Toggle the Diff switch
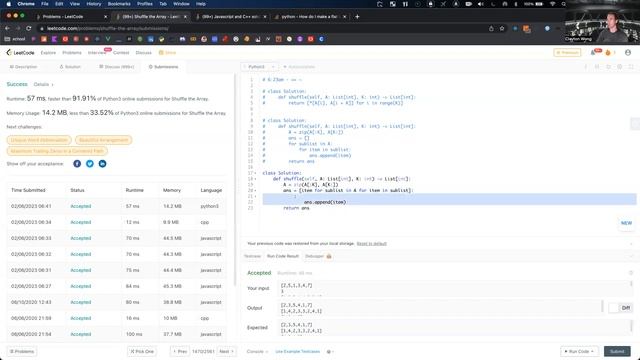 [x=620, y=308]
